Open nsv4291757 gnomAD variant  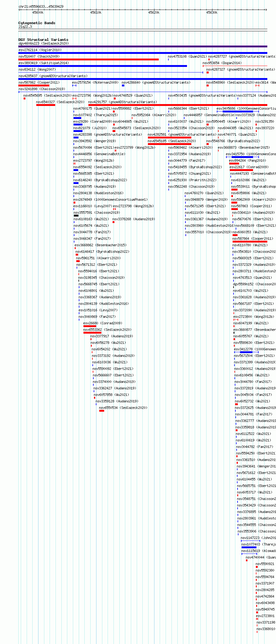click(x=122, y=102)
